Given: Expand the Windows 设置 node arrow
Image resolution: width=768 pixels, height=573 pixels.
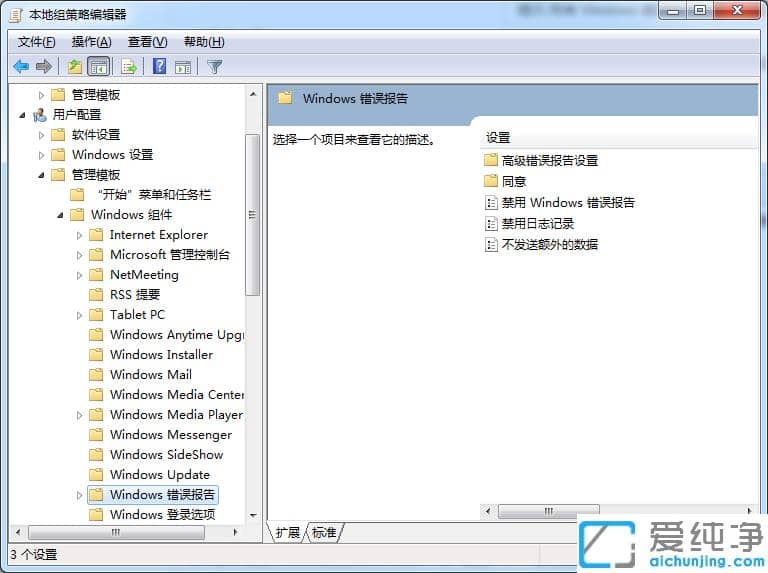Looking at the screenshot, I should click(41, 155).
